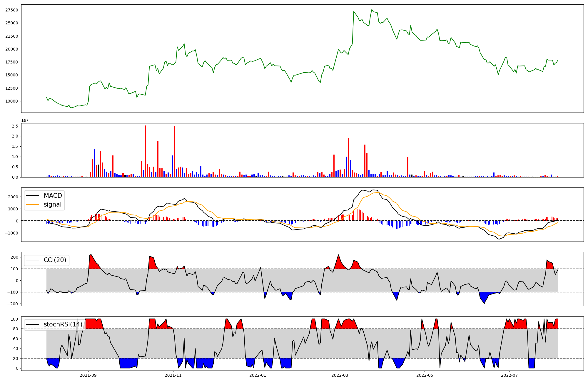Select the 2022-05 date label on x-axis
The width and height of the screenshot is (588, 382).
[425, 375]
